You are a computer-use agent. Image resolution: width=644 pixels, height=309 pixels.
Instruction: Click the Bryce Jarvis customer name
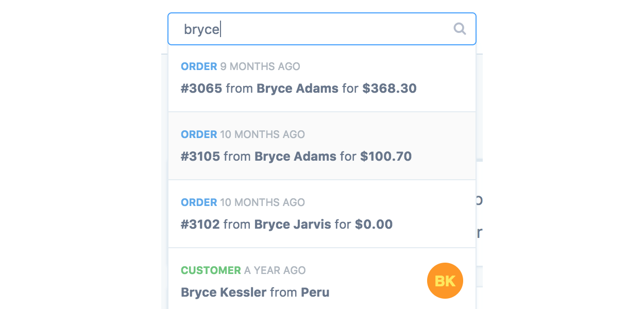(293, 225)
